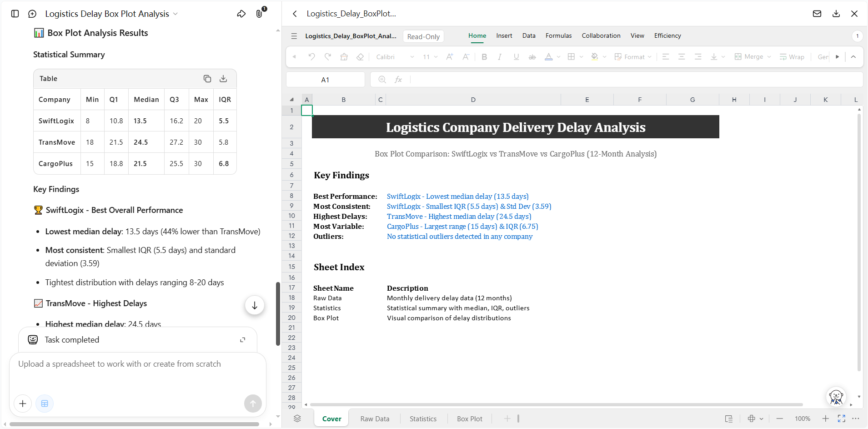Switch to the Statistics sheet tab
The height and width of the screenshot is (429, 868).
[423, 419]
